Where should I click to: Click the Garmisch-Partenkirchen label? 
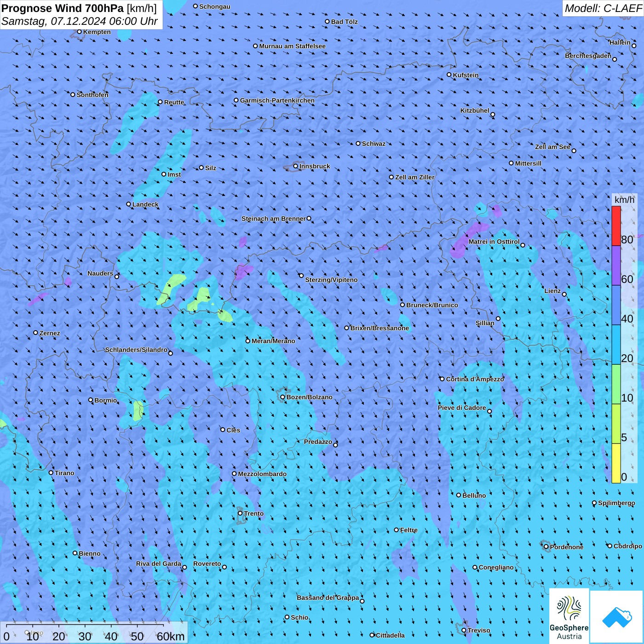(277, 100)
